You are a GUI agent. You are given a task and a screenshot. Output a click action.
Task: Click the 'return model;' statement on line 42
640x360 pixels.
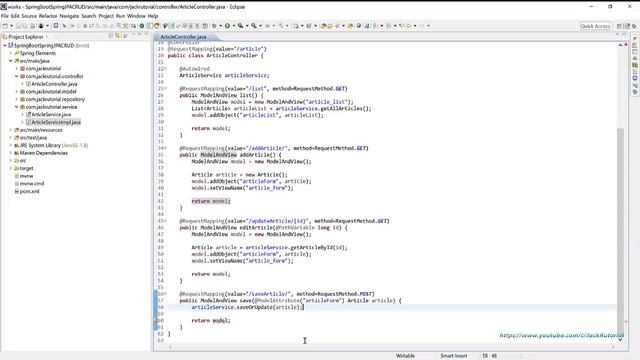tap(211, 201)
